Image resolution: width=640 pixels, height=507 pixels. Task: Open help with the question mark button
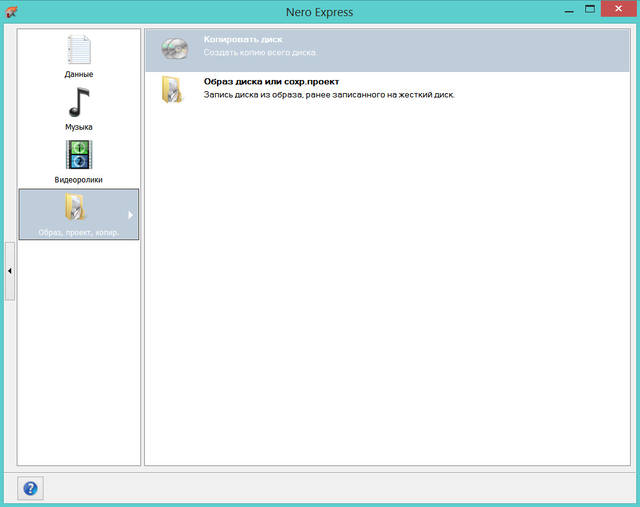(x=30, y=488)
